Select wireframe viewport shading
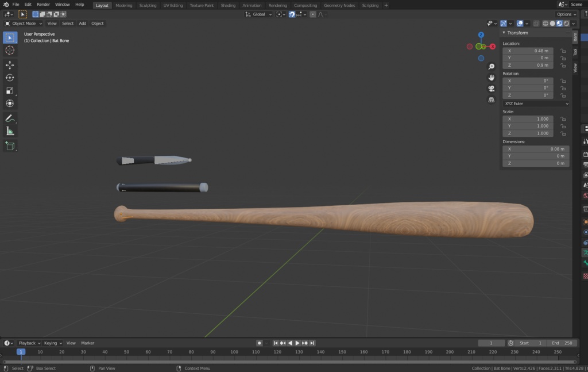Viewport: 588px width, 372px height. click(546, 23)
